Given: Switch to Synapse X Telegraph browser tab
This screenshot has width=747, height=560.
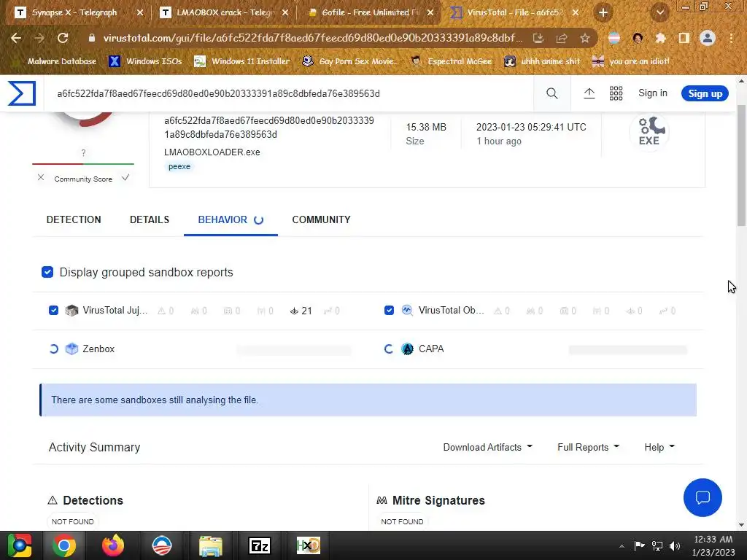Looking at the screenshot, I should pos(74,13).
